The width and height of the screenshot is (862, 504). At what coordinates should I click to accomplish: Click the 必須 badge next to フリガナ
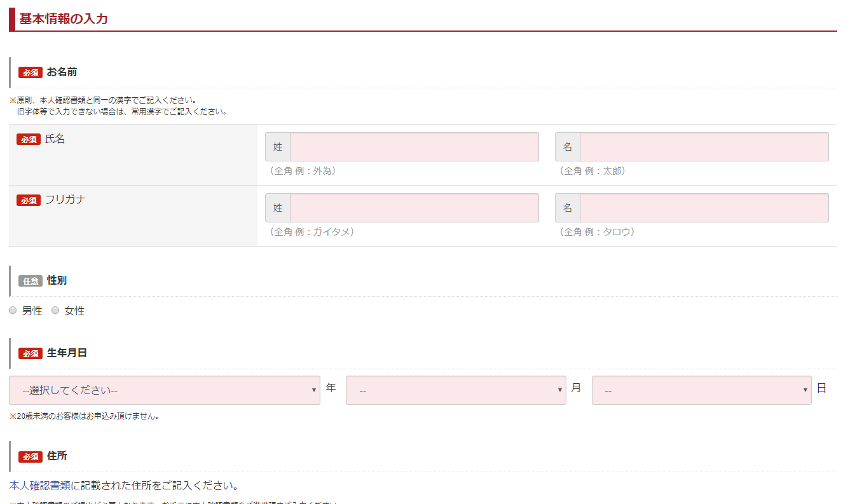29,201
